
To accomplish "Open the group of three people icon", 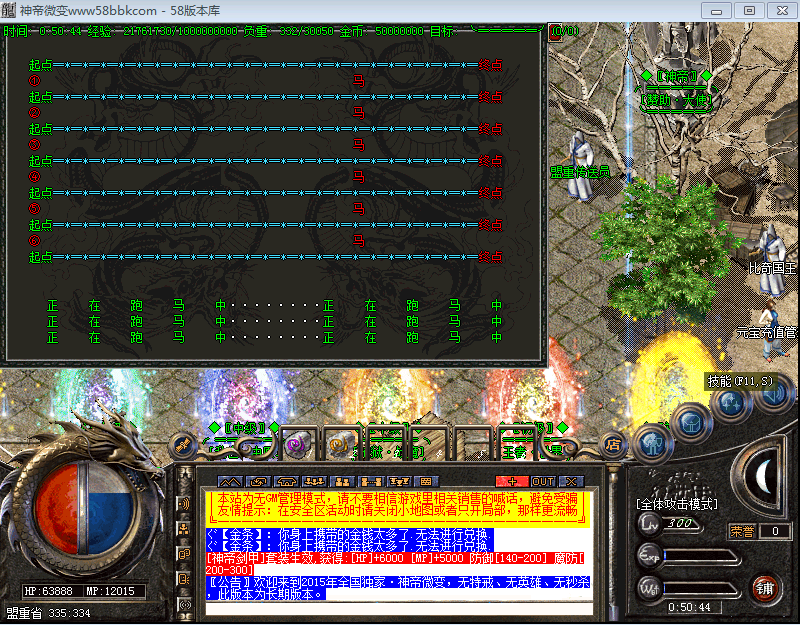I will coord(314,482).
